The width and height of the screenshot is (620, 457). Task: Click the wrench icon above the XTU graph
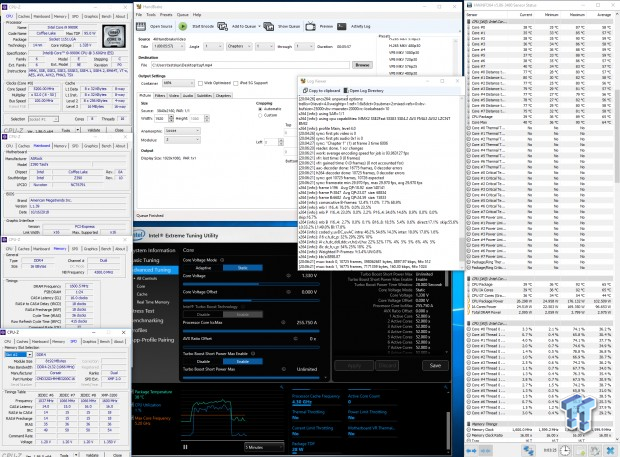tap(282, 387)
